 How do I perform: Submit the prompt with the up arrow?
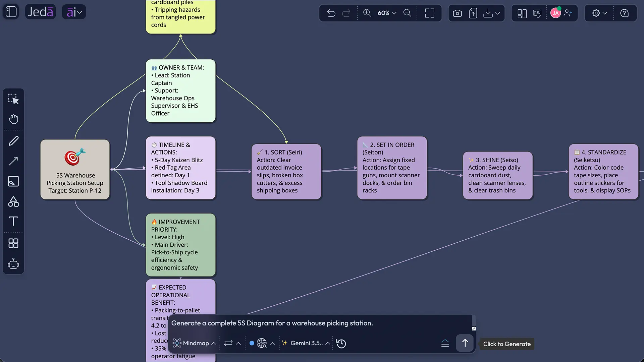coord(465,343)
